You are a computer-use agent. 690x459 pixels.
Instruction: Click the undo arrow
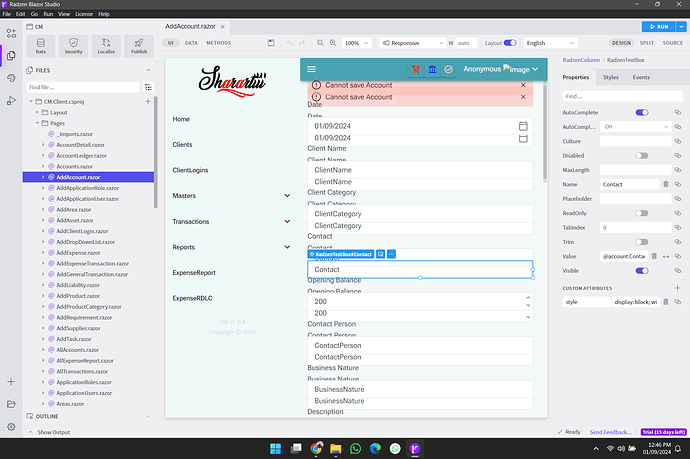tap(289, 43)
